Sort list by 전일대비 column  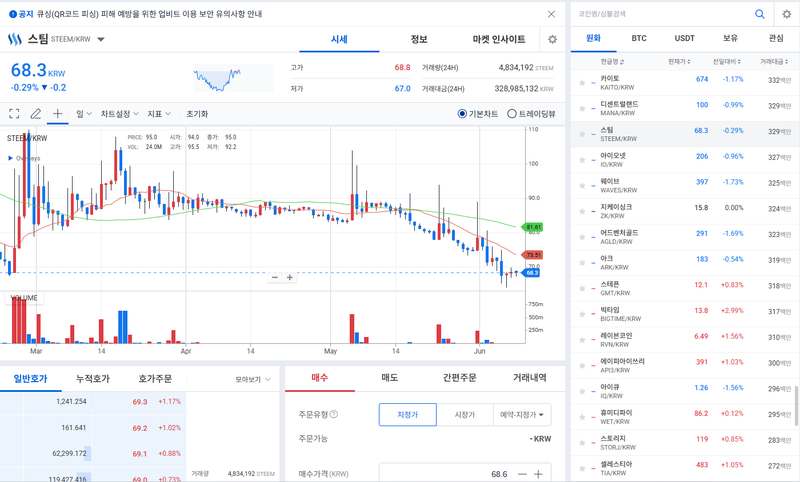click(x=727, y=62)
